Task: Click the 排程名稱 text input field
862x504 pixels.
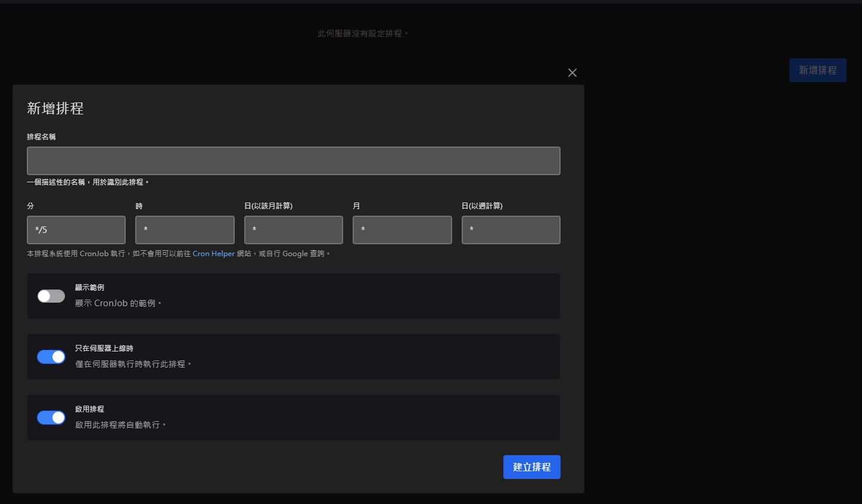Action: 293,161
